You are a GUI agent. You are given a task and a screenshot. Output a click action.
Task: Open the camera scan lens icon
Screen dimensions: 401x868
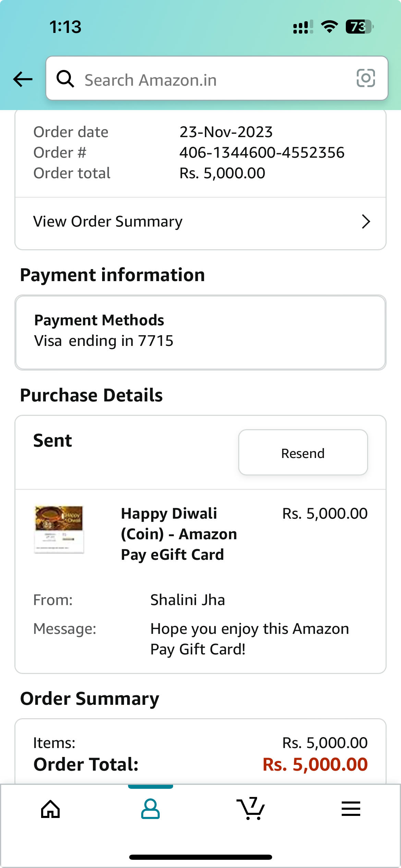(x=366, y=78)
